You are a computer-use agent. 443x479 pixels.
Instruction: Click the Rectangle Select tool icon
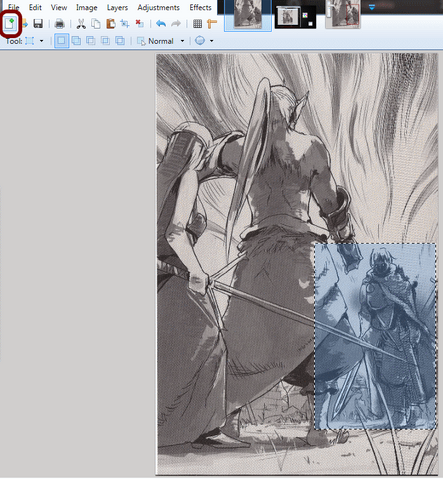click(x=30, y=41)
